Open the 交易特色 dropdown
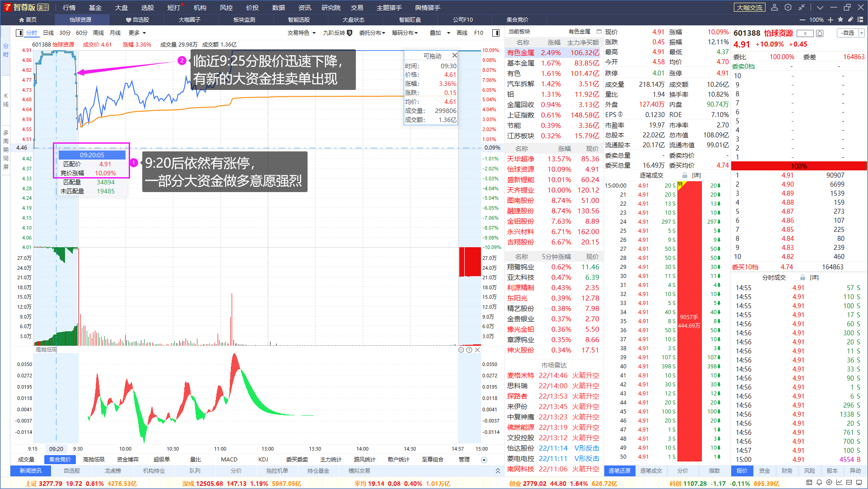The image size is (868, 489). click(301, 33)
